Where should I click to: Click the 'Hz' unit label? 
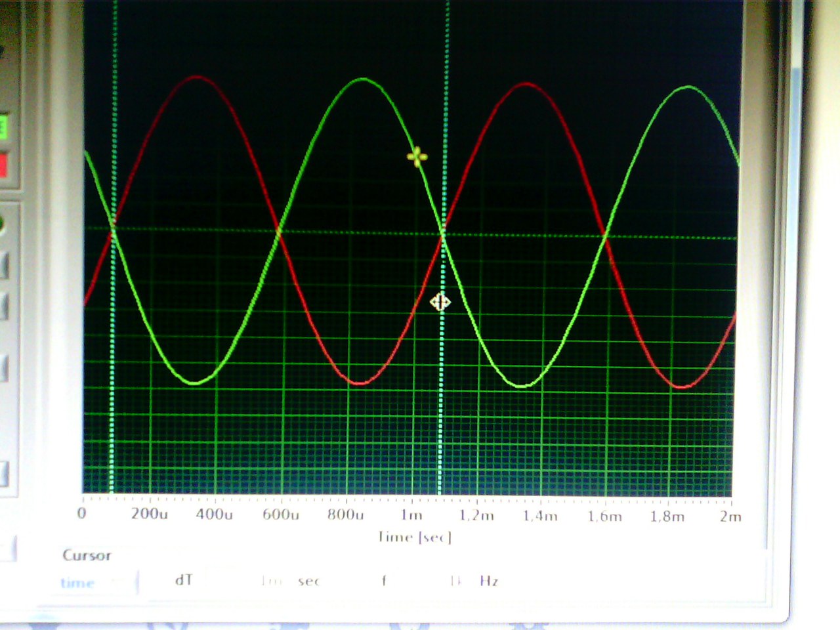point(489,581)
